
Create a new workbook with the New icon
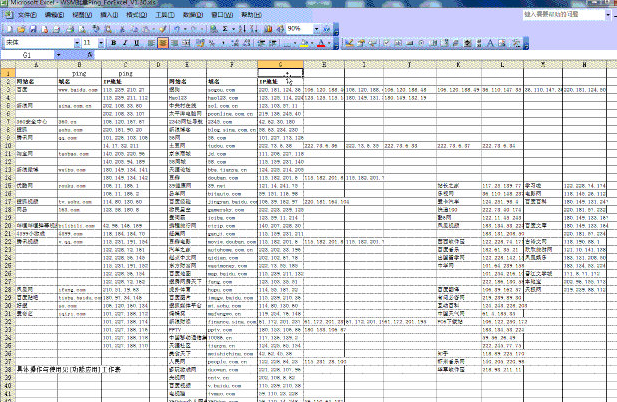(9, 29)
